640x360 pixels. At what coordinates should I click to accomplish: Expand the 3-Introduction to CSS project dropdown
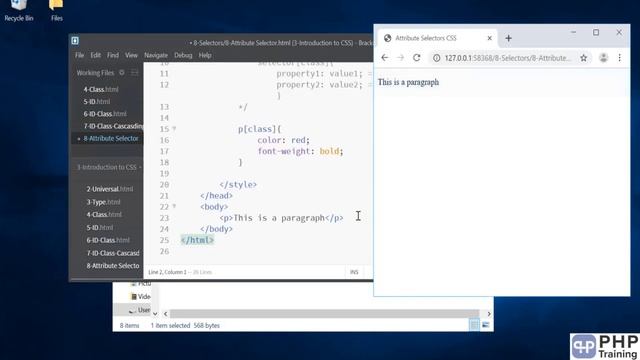[109, 167]
